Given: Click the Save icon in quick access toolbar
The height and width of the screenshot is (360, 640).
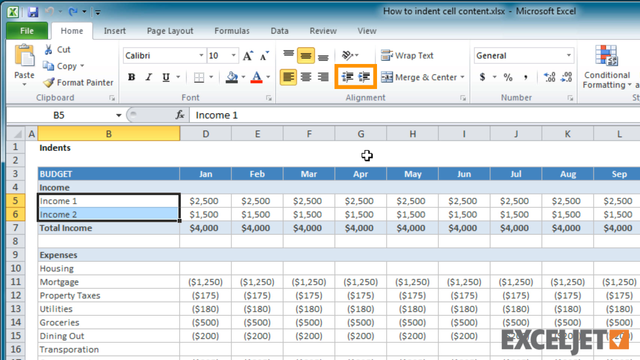Looking at the screenshot, I should pyautogui.click(x=33, y=12).
